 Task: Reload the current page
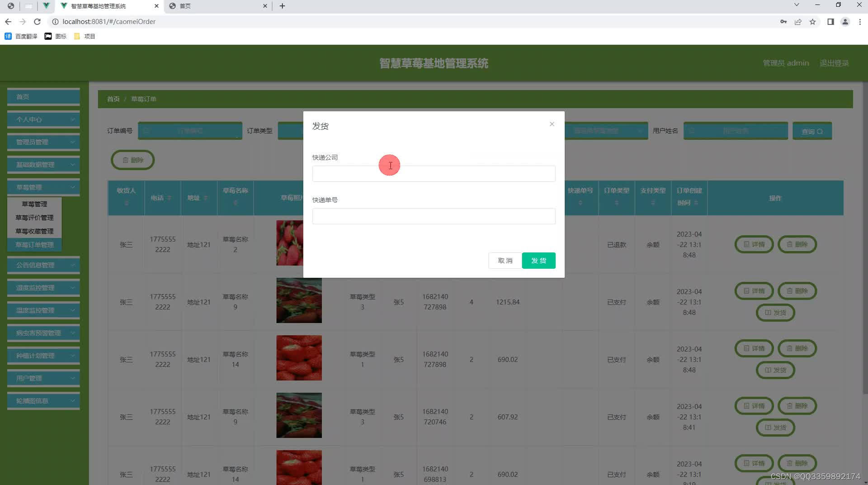(37, 22)
